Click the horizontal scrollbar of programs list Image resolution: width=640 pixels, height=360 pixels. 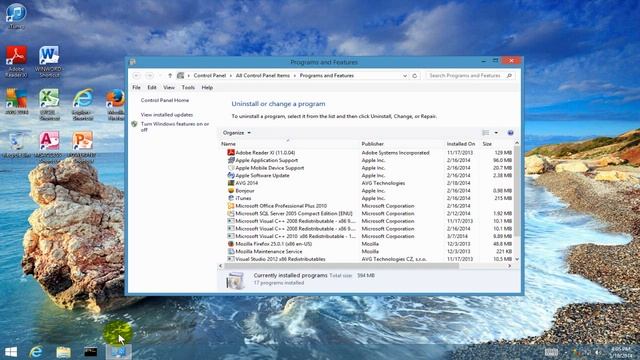342,266
